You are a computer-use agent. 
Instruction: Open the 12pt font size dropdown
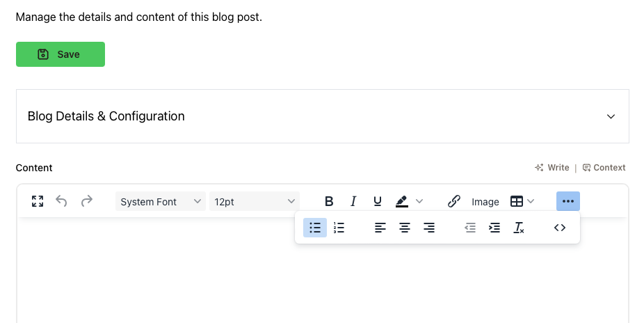pyautogui.click(x=255, y=202)
